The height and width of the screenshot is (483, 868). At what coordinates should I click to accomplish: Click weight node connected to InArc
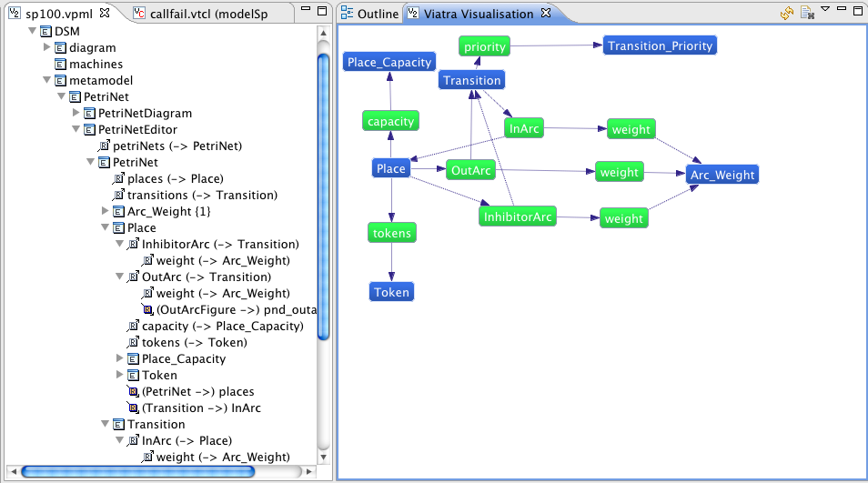(631, 129)
